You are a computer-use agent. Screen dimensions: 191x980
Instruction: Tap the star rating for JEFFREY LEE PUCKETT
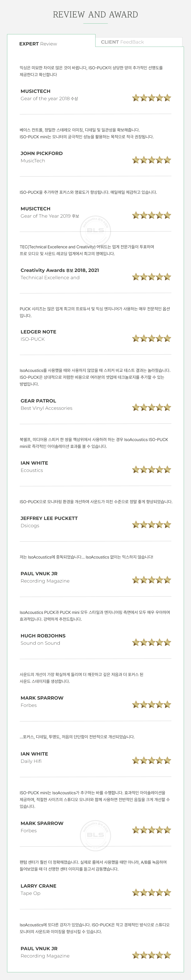click(x=151, y=525)
